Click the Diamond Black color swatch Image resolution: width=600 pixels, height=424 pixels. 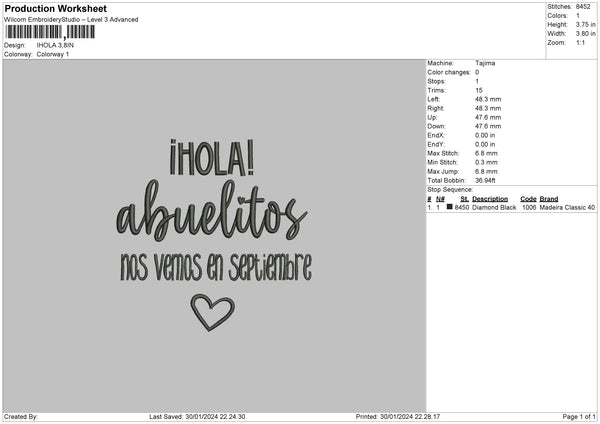[450, 207]
